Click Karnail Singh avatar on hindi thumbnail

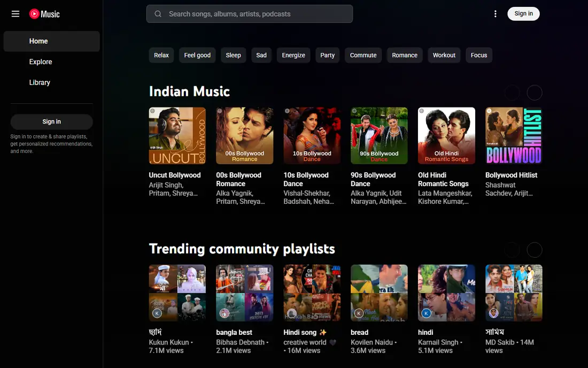427,313
